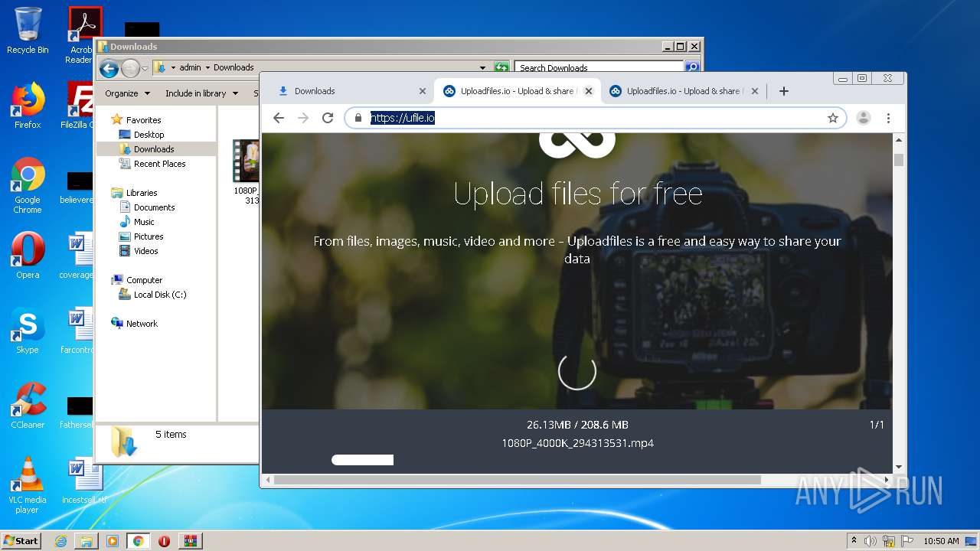Click the Explorer refresh button
Viewport: 980px width, 551px height.
[x=501, y=67]
